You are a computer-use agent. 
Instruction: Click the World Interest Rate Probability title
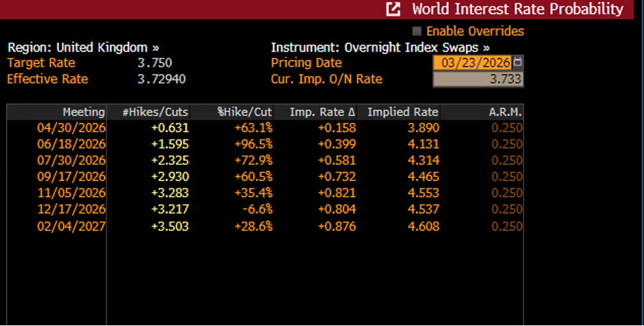517,10
